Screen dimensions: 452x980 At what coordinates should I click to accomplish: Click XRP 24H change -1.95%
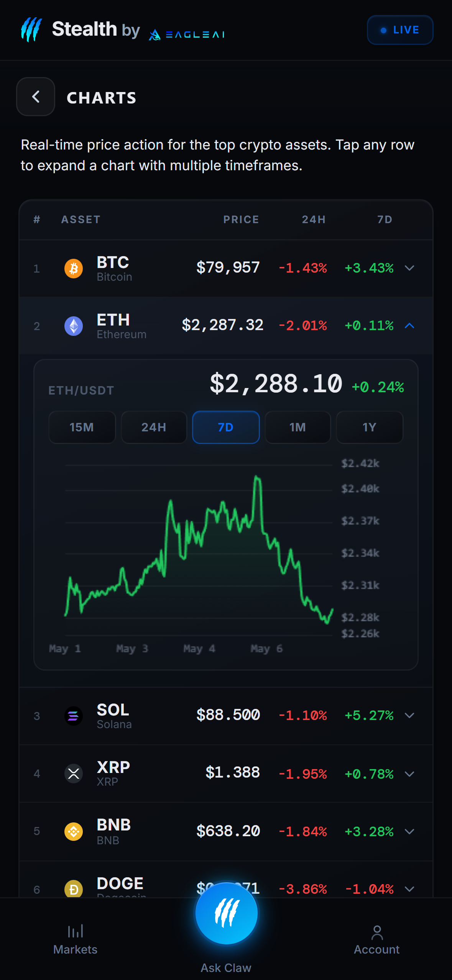tap(302, 774)
